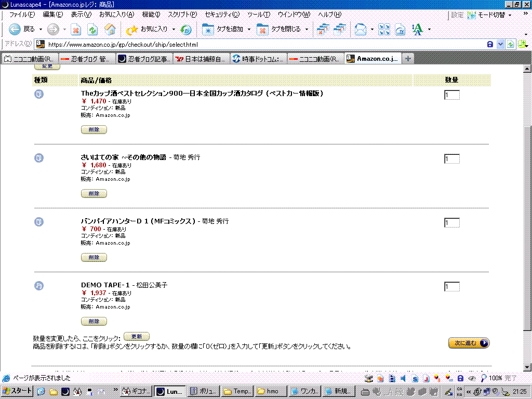Open the ギコナ taskbar button
532x399 pixels.
(x=137, y=391)
